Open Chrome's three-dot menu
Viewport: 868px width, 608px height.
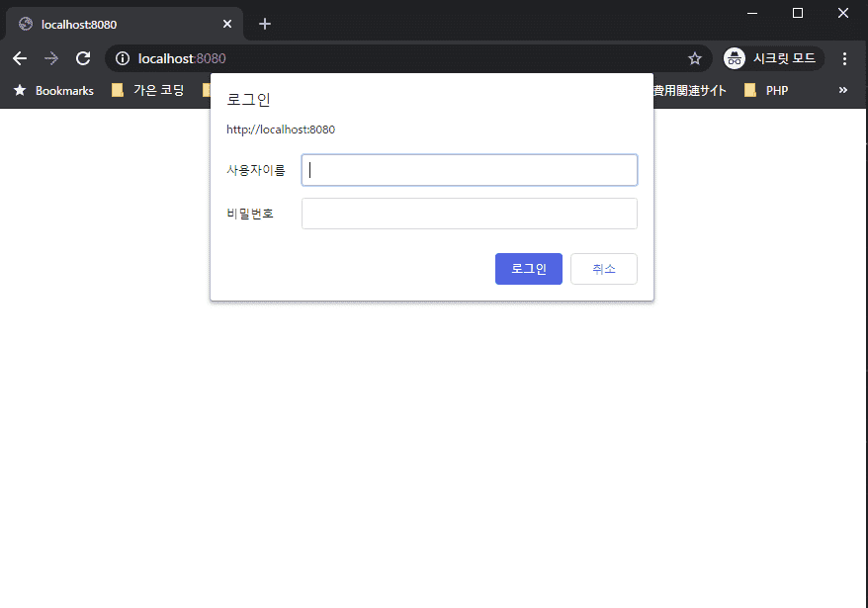pyautogui.click(x=844, y=58)
